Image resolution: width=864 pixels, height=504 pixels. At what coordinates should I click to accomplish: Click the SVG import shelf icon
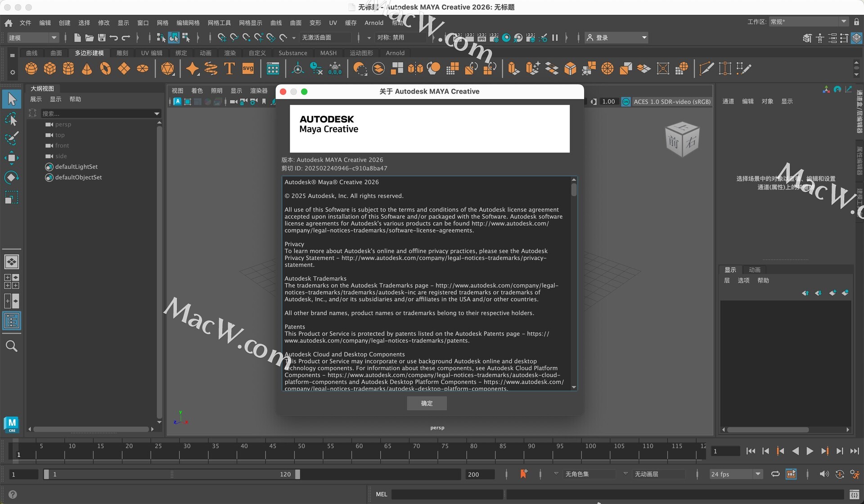click(x=248, y=69)
